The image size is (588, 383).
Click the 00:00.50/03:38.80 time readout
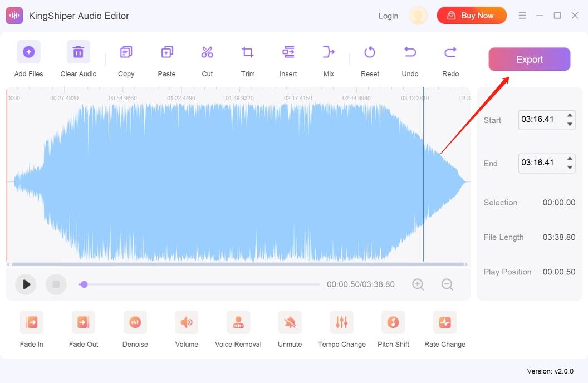[361, 284]
